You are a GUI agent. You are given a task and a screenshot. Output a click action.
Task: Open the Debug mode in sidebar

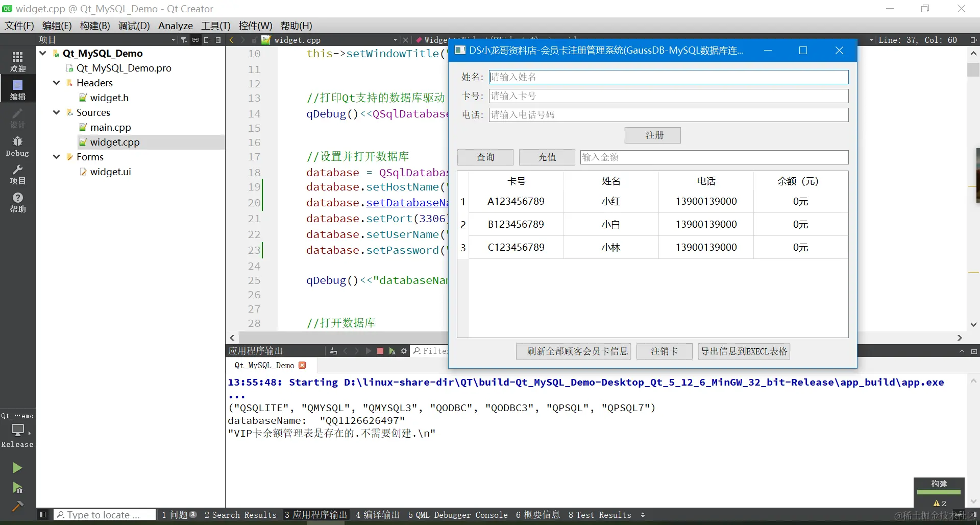click(18, 146)
